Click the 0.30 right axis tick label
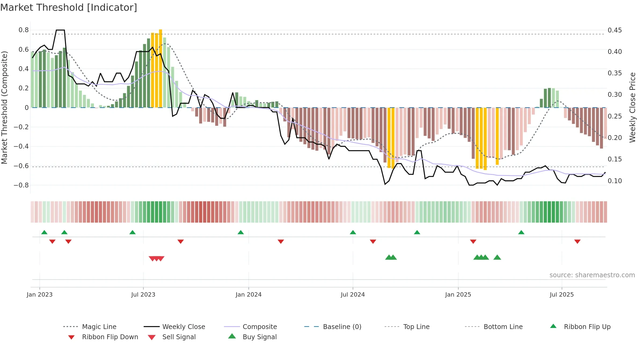 pos(615,95)
